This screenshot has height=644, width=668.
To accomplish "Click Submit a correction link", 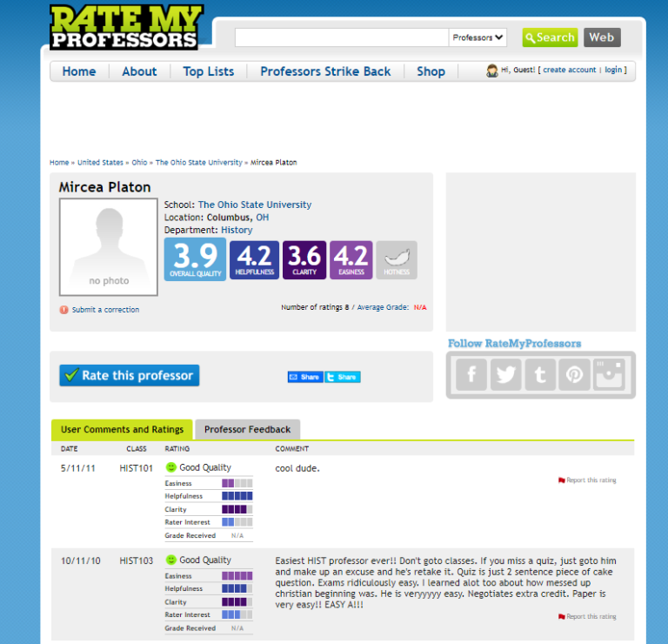I will [105, 310].
